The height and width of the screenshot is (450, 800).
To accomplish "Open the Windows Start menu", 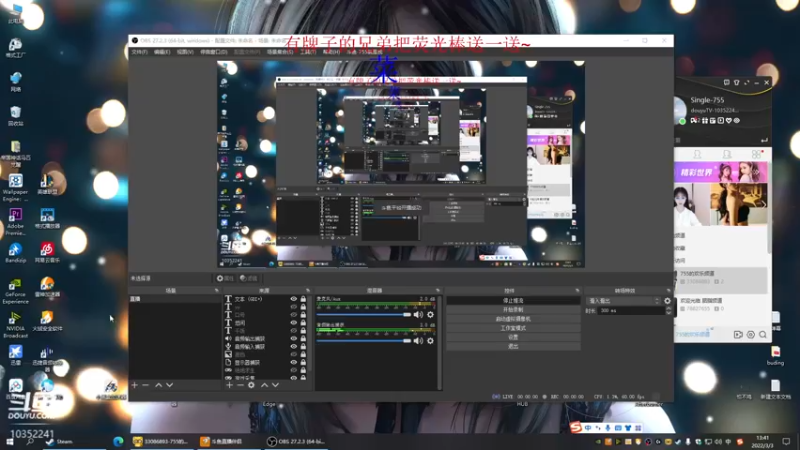I will pyautogui.click(x=10, y=442).
